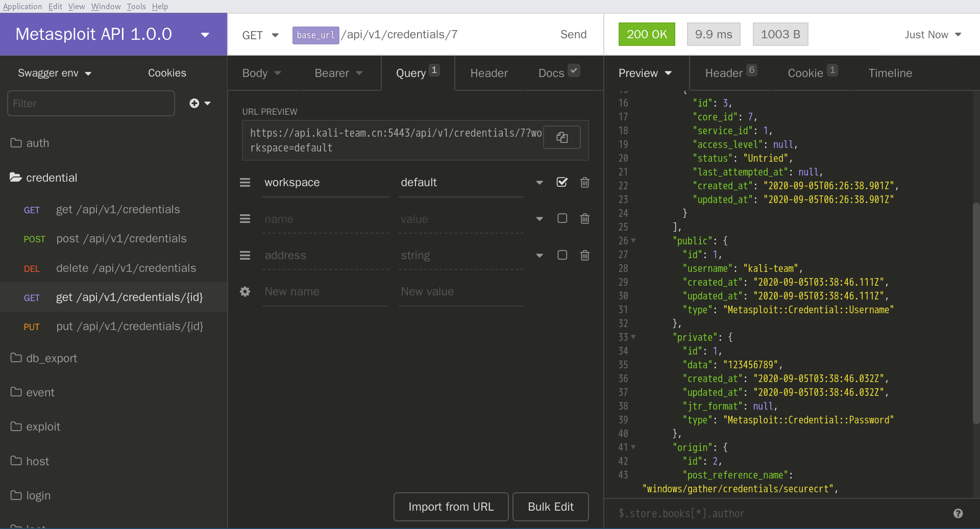Open the db_export folder
Screen dimensions: 980x529
click(x=113, y=358)
